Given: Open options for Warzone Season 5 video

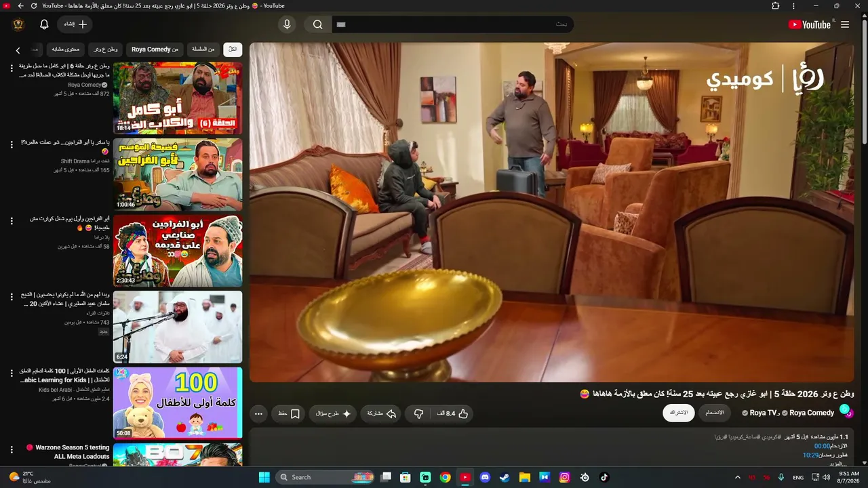Looking at the screenshot, I should 12,449.
